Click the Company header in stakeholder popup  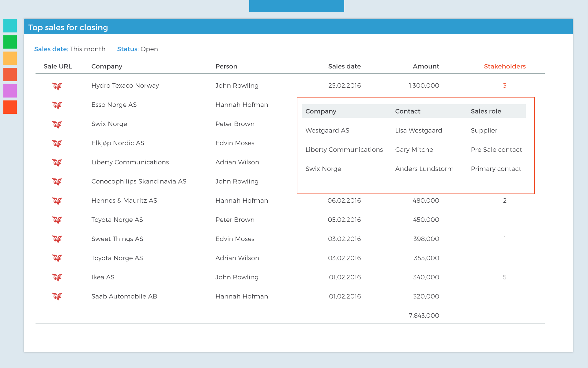pyautogui.click(x=321, y=111)
